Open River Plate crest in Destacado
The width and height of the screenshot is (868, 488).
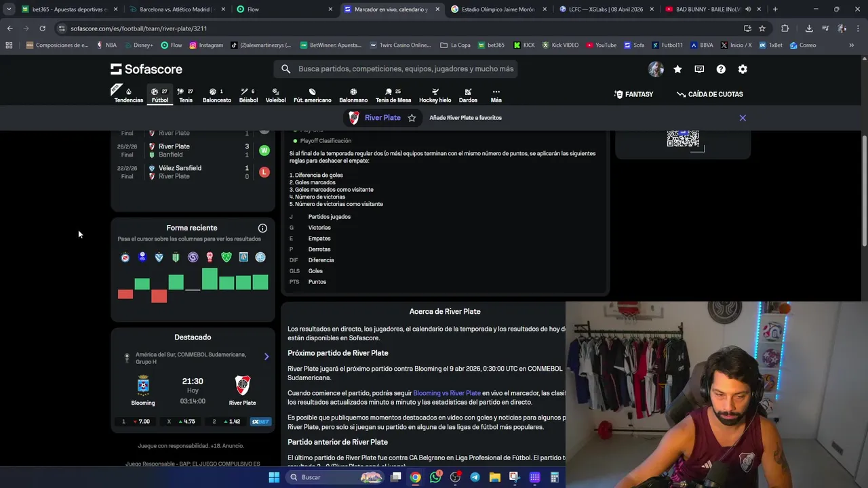[x=242, y=385]
